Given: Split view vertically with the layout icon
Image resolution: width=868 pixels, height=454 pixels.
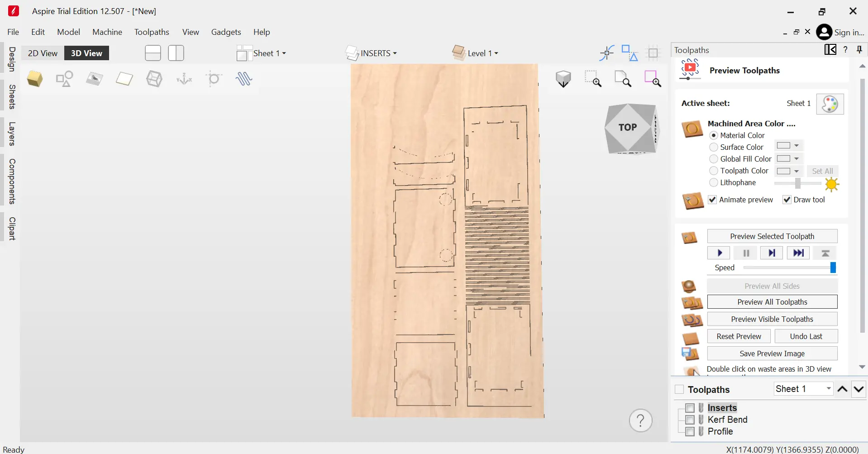Looking at the screenshot, I should [176, 53].
